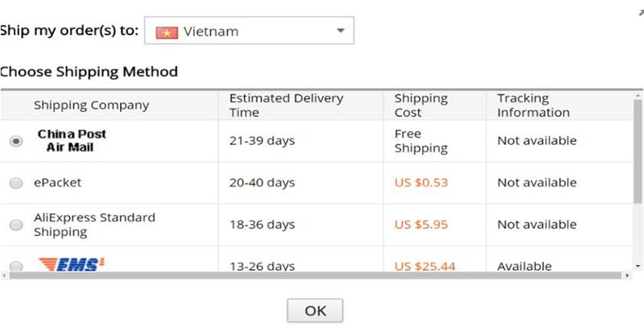Choose AliExpress Standard Shipping radio button
Screen dimensions: 644x336
click(16, 225)
